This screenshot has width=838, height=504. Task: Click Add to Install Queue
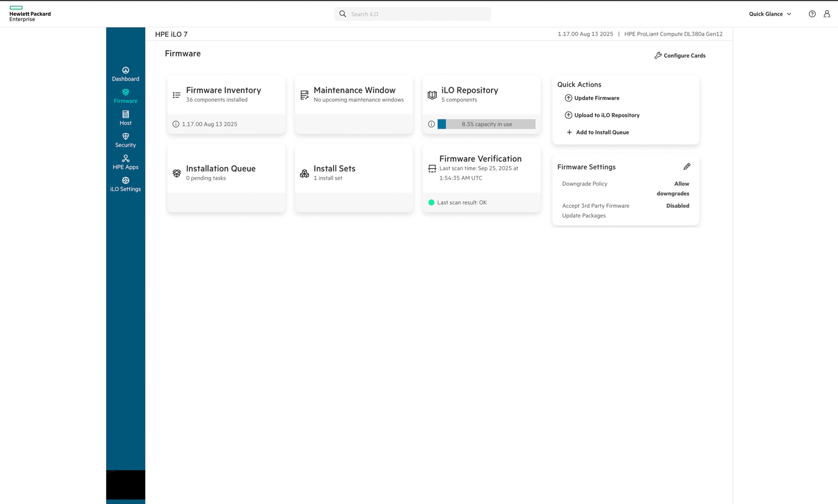602,132
